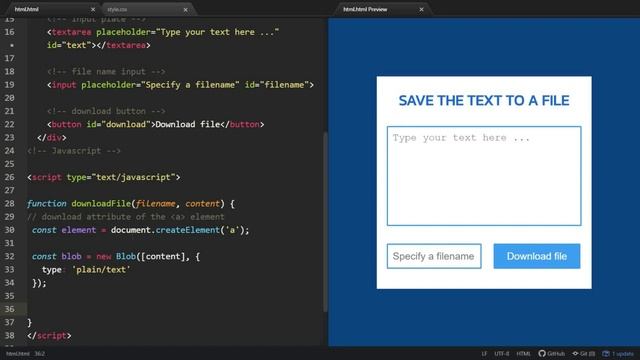Viewport: 640px width, 360px height.
Task: Click into the 'Type your text here' textarea
Action: [484, 176]
